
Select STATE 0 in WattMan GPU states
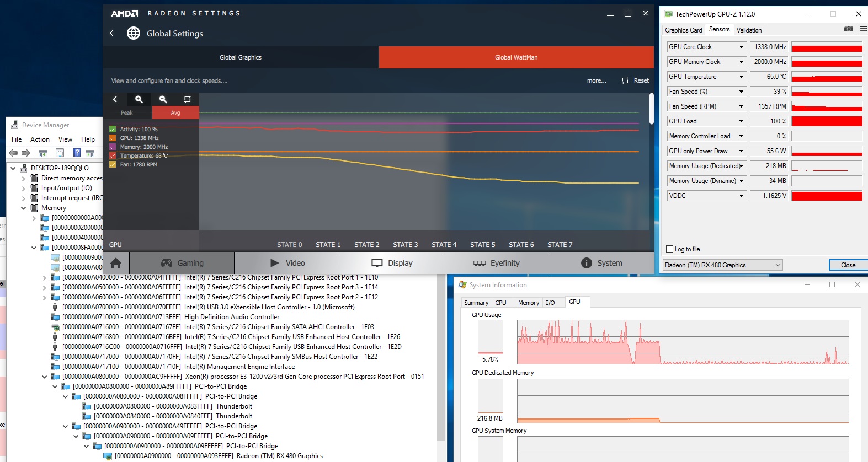click(290, 245)
